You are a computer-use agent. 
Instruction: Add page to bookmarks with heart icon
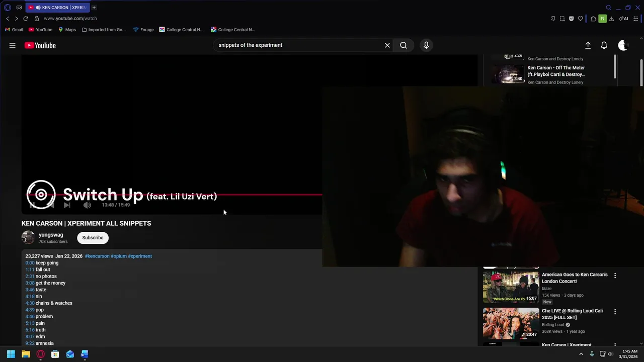pyautogui.click(x=580, y=19)
